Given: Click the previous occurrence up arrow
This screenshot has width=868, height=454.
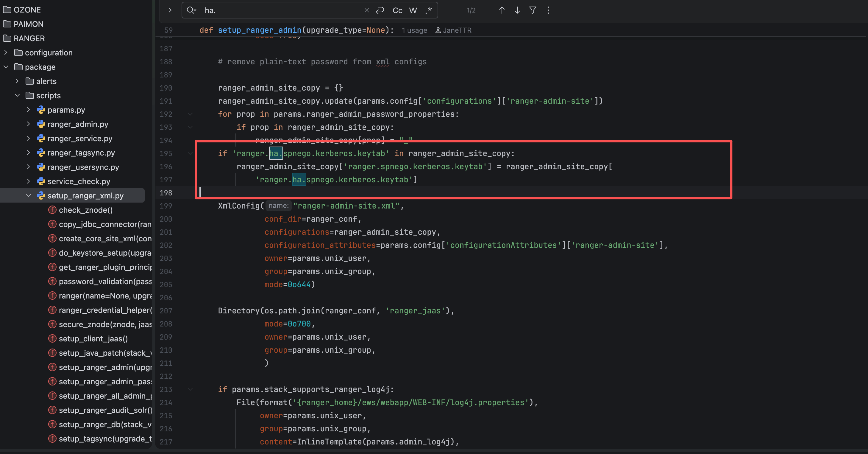Looking at the screenshot, I should click(501, 10).
